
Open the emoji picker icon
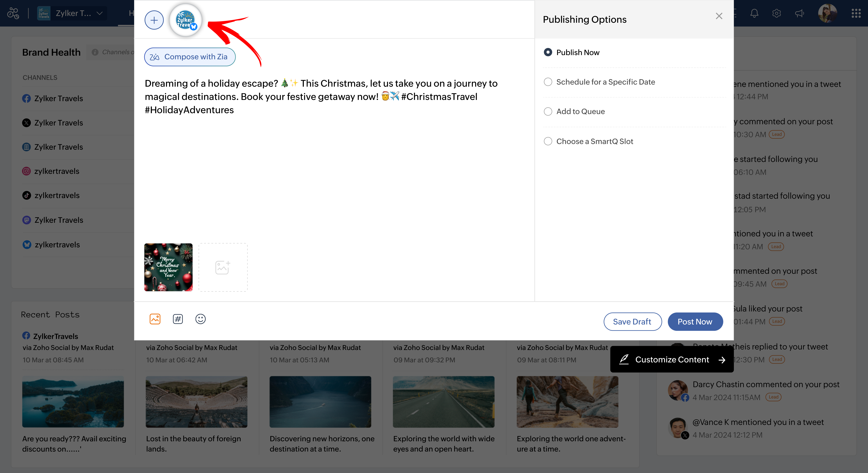pyautogui.click(x=200, y=319)
